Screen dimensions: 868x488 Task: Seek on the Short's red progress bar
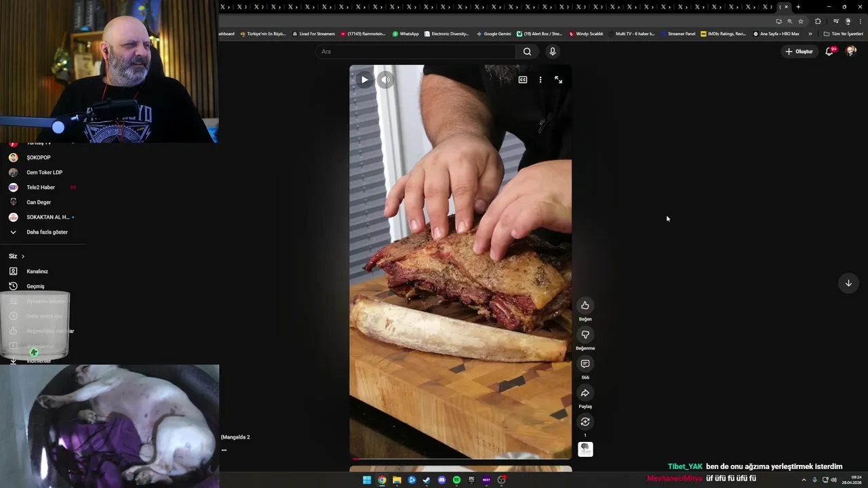(460, 459)
